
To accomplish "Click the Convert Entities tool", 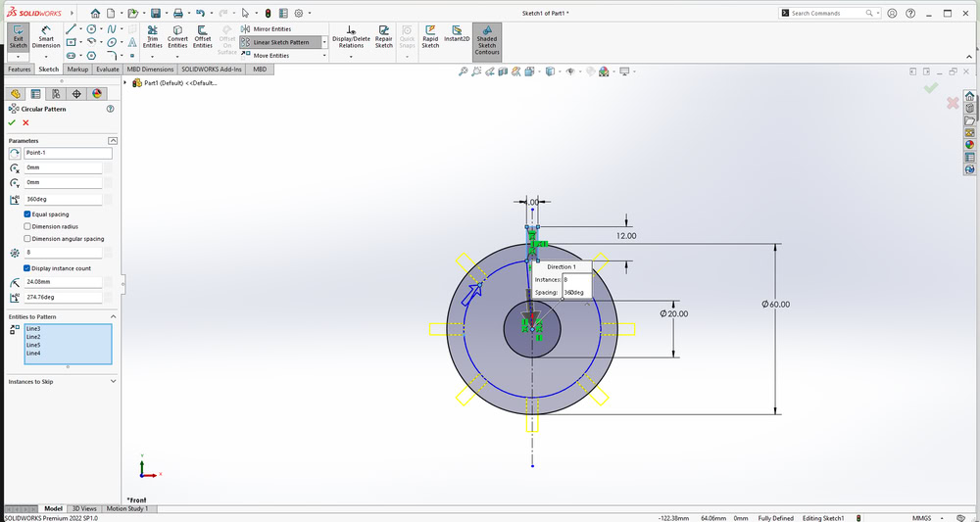I will coord(177,37).
